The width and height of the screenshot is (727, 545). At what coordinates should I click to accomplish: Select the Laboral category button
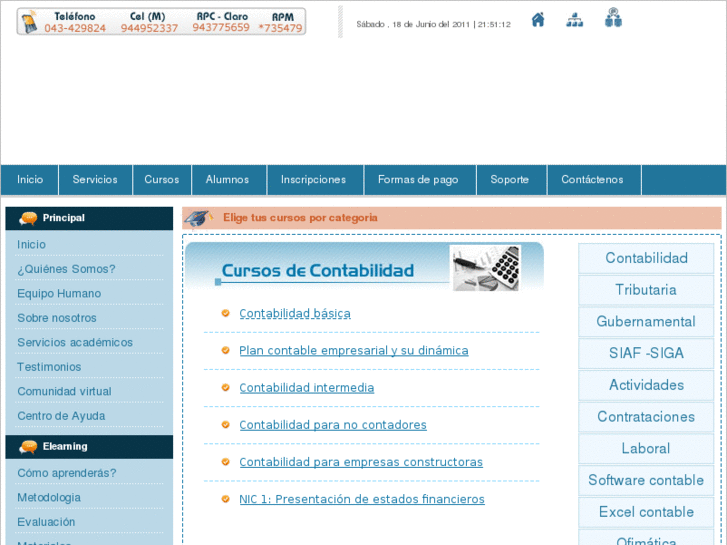(x=646, y=449)
